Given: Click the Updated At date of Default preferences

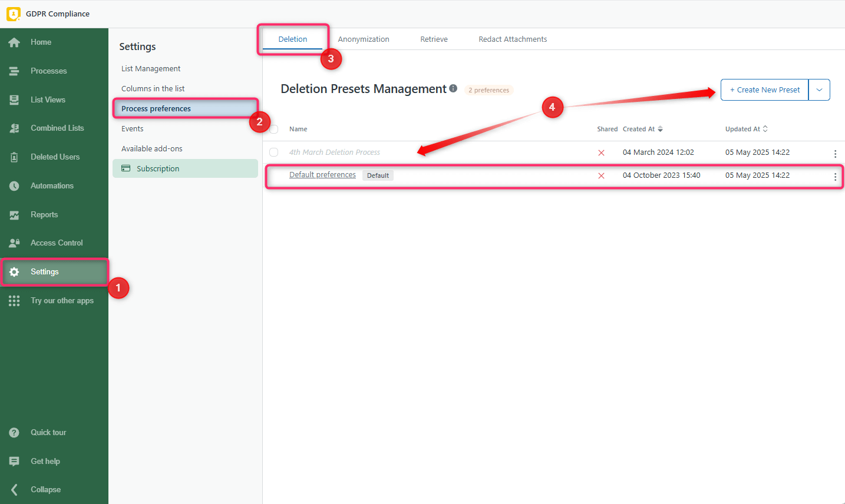Looking at the screenshot, I should pyautogui.click(x=757, y=175).
